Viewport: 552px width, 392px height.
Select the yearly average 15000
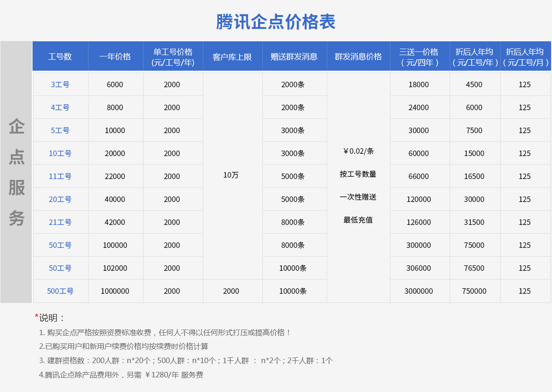474,153
